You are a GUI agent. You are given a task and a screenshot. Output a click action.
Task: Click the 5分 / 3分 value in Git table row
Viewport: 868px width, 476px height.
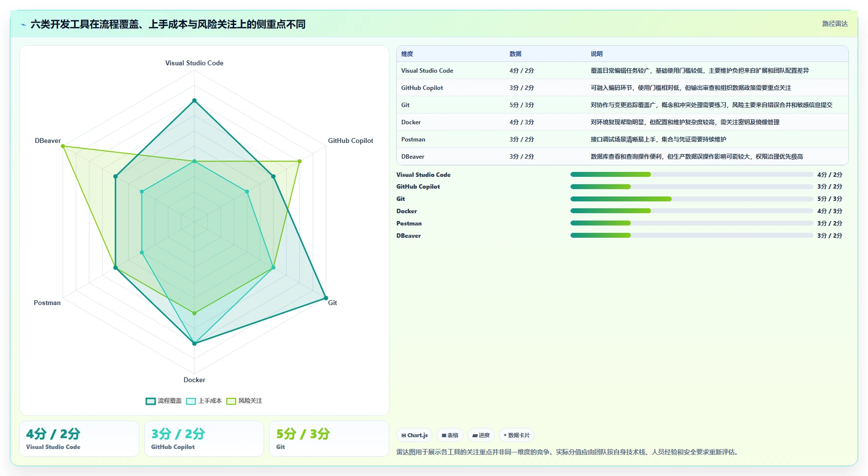tap(522, 105)
